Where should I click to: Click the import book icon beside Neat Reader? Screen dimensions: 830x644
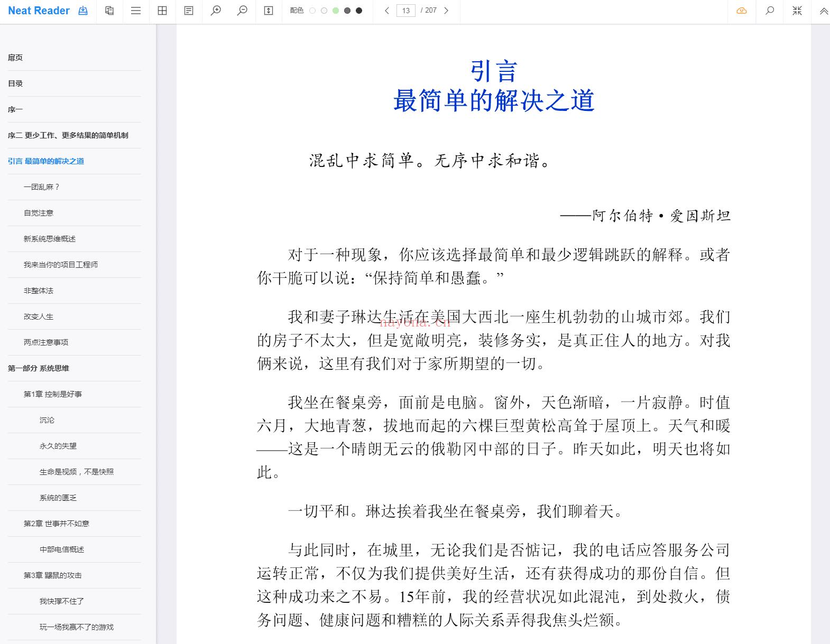[x=83, y=11]
